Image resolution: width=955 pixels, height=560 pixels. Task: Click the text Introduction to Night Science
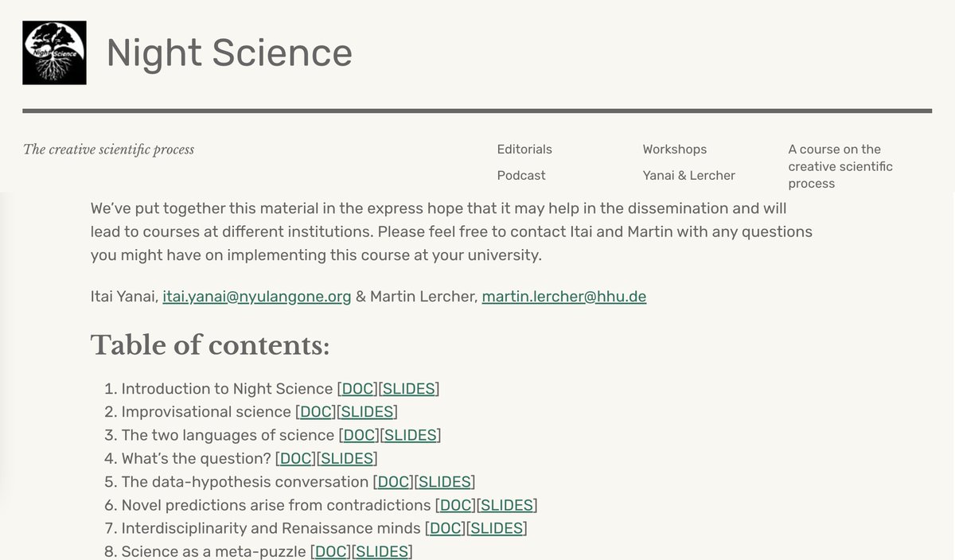[227, 389]
